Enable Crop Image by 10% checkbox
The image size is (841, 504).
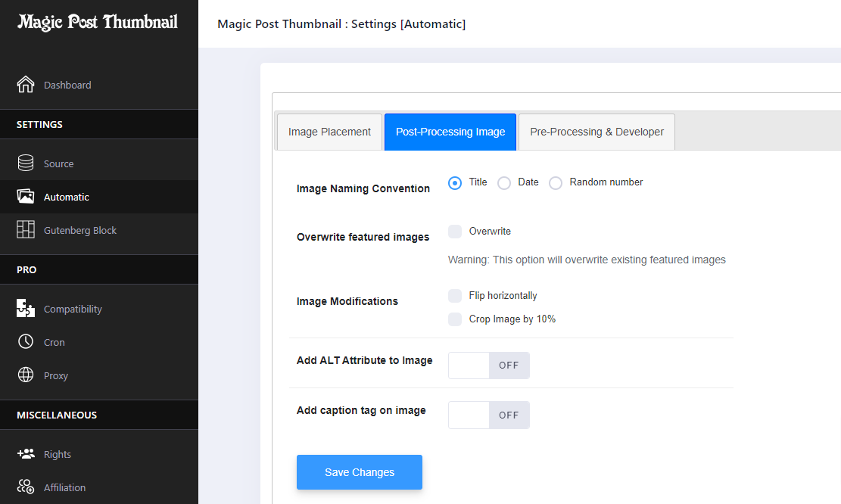click(x=455, y=319)
